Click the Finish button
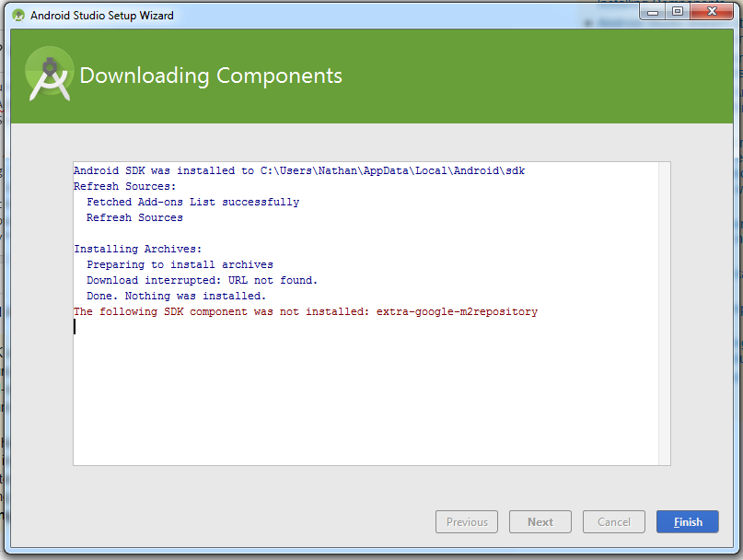Screen dimensions: 743x560 coord(687,521)
